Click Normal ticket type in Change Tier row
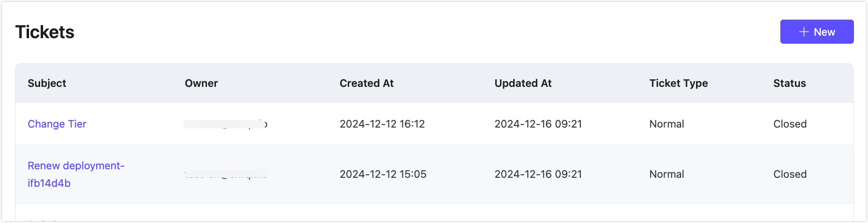The height and width of the screenshot is (223, 868). (x=667, y=124)
